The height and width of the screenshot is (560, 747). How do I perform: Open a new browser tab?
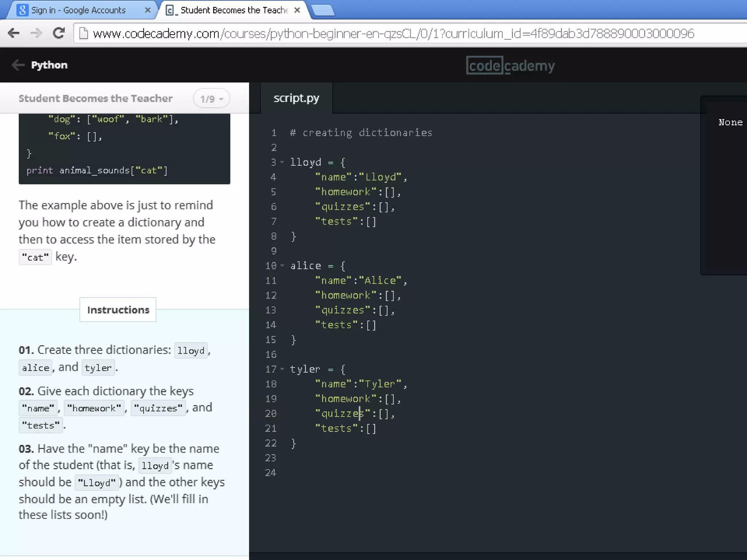coord(323,10)
